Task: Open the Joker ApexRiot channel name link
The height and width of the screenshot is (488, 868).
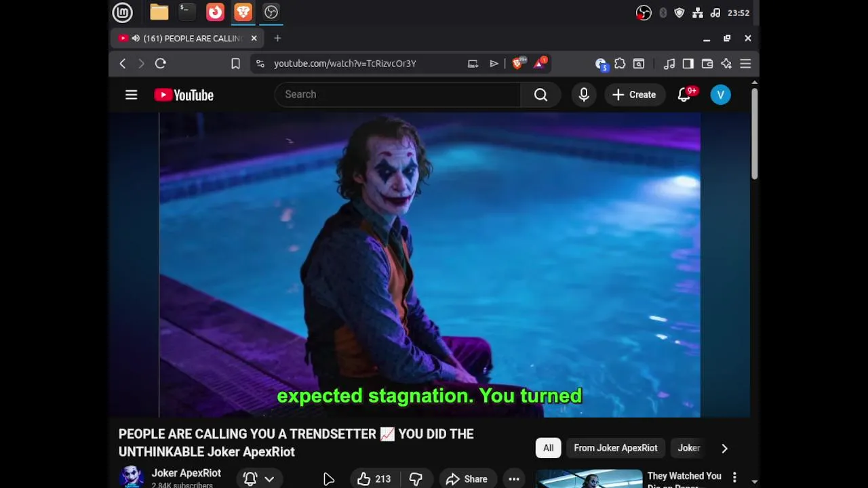Action: point(186,473)
